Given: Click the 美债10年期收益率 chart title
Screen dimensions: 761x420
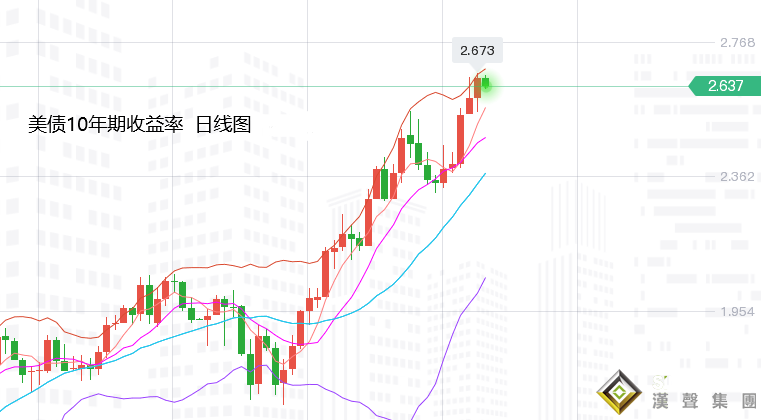Looking at the screenshot, I should pos(105,125).
